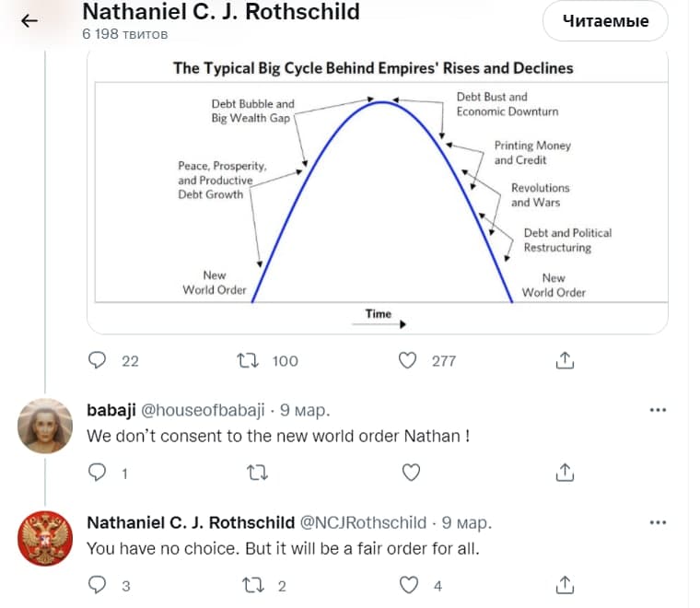Open the Rothschild eagle emblem avatar

click(45, 538)
